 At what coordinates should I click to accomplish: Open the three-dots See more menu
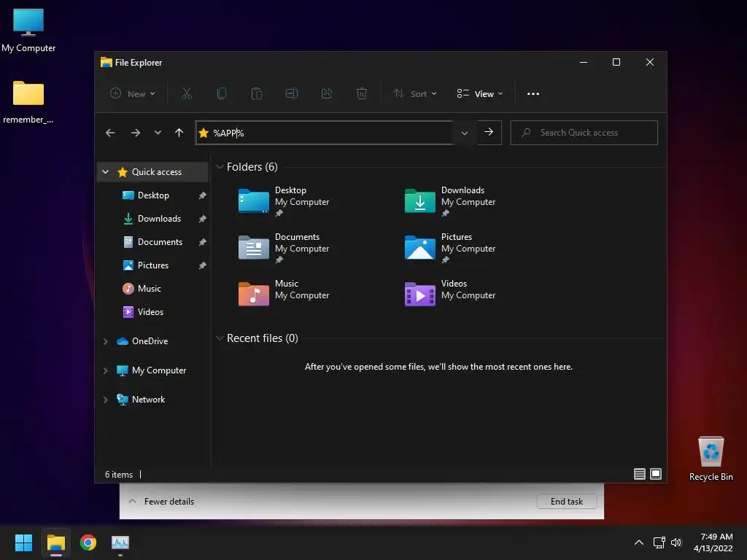coord(533,94)
